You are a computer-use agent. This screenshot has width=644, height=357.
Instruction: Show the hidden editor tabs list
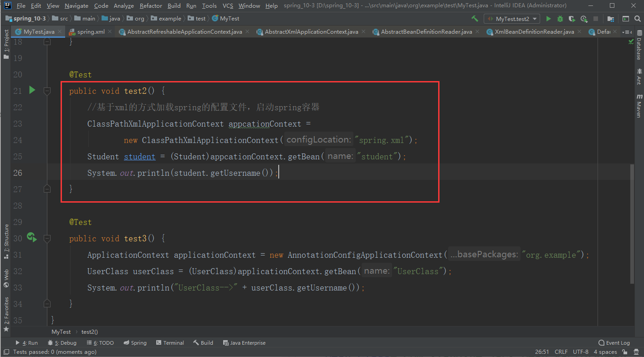tap(627, 32)
